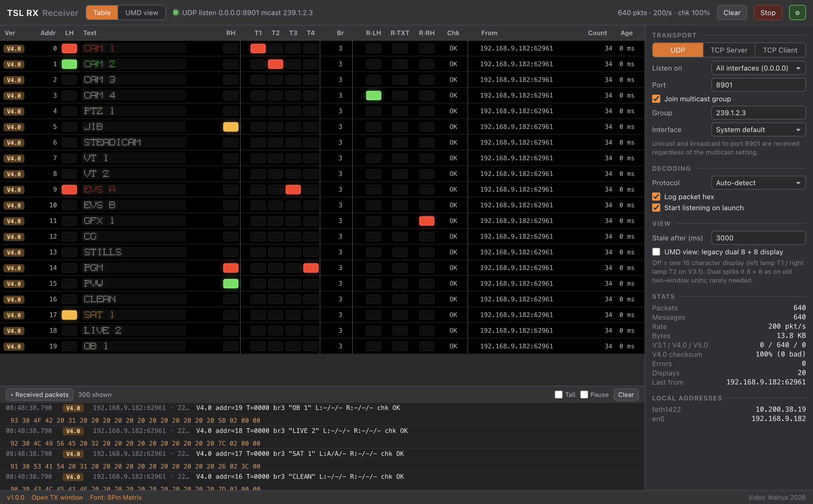This screenshot has height=504, width=813.
Task: Select TCP Client transport
Action: pos(780,50)
